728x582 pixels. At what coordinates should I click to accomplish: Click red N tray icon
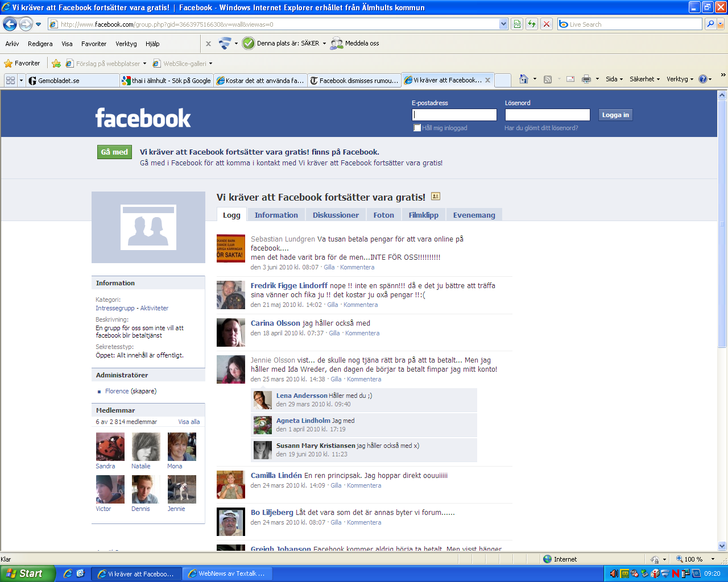(x=676, y=573)
